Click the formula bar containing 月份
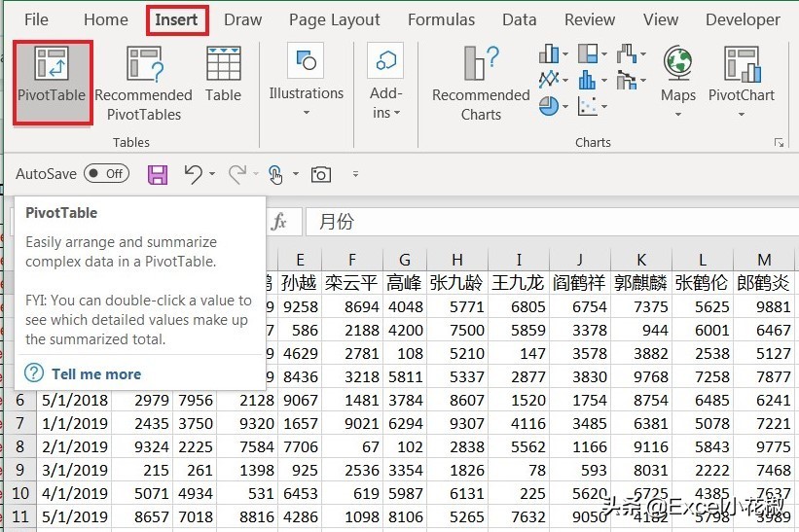 tap(545, 222)
